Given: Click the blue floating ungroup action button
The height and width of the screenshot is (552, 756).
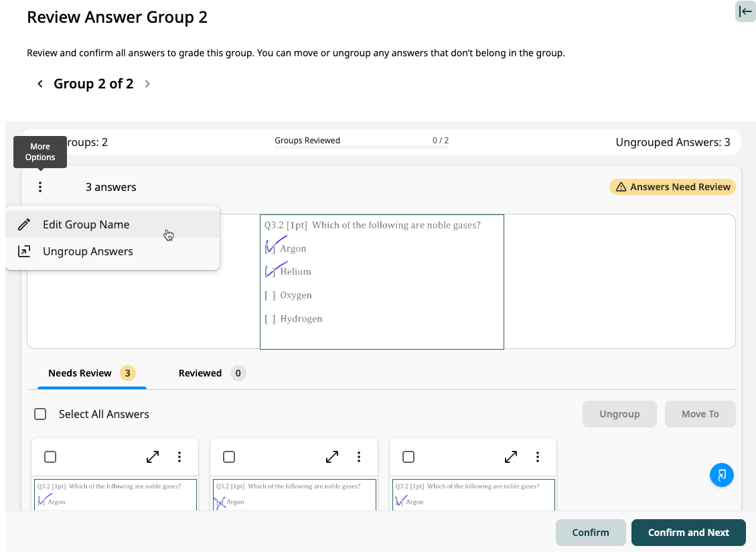Looking at the screenshot, I should click(x=722, y=474).
